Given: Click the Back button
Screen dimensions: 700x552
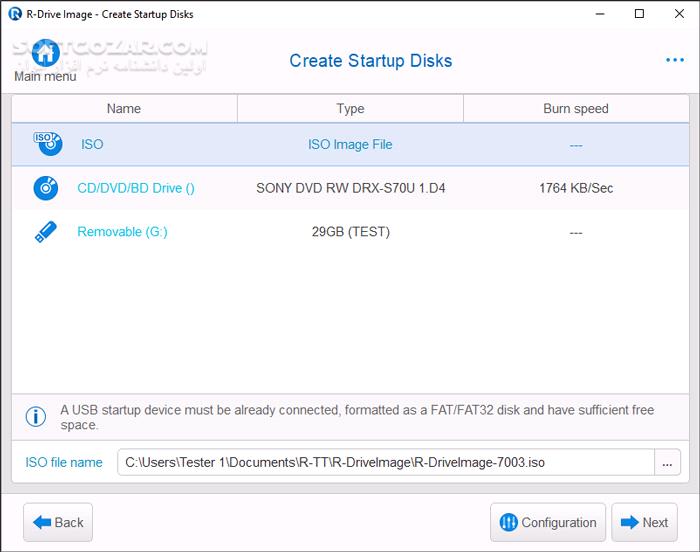Looking at the screenshot, I should click(x=58, y=522).
